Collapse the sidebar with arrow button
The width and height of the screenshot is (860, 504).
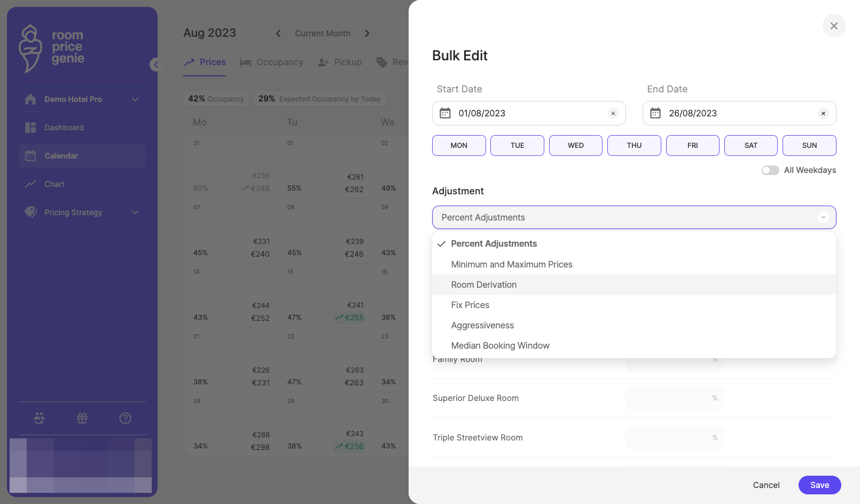155,65
